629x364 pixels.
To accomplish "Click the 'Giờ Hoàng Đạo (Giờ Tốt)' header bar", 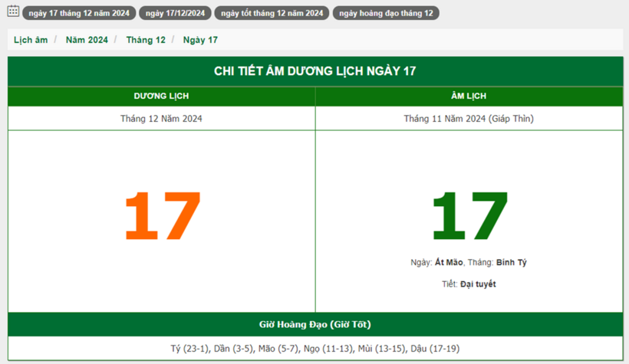I will 314,324.
